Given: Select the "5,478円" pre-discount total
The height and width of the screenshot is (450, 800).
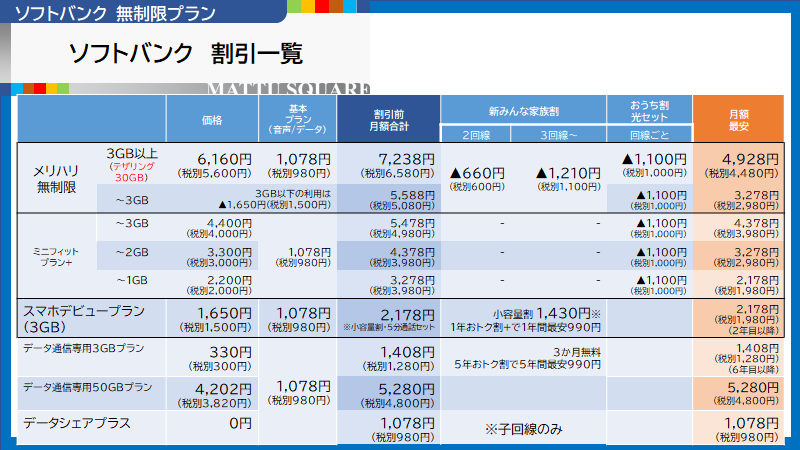Looking at the screenshot, I should pos(412,223).
